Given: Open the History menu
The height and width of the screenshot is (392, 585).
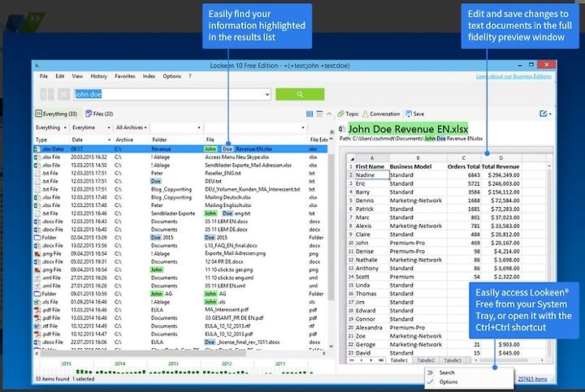Looking at the screenshot, I should [x=99, y=76].
